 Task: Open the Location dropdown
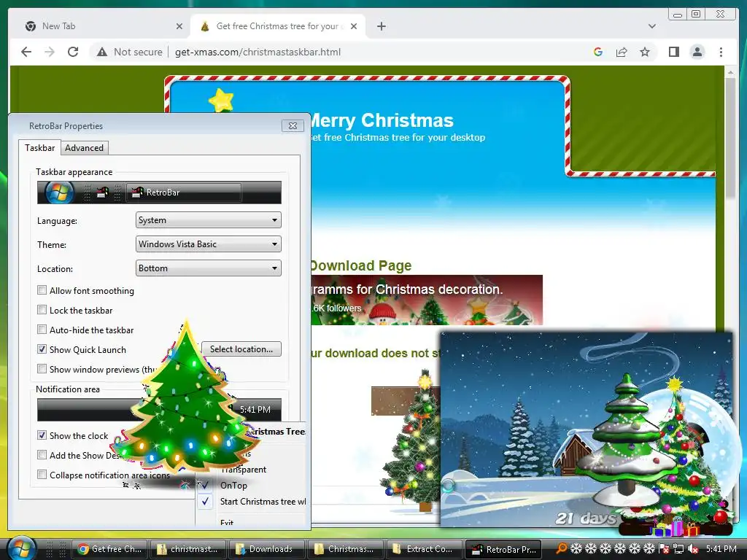(x=208, y=268)
